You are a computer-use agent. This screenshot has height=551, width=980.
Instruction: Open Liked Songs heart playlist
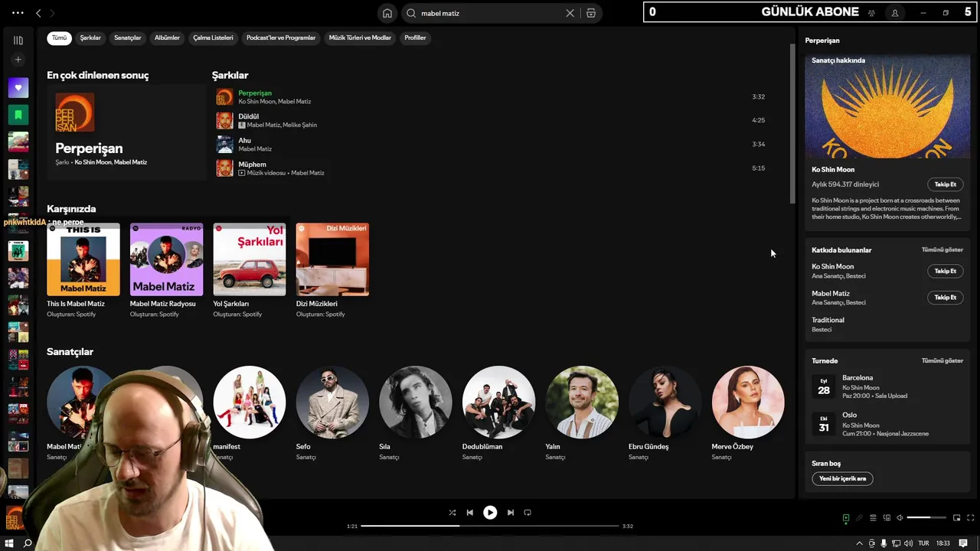coord(18,87)
